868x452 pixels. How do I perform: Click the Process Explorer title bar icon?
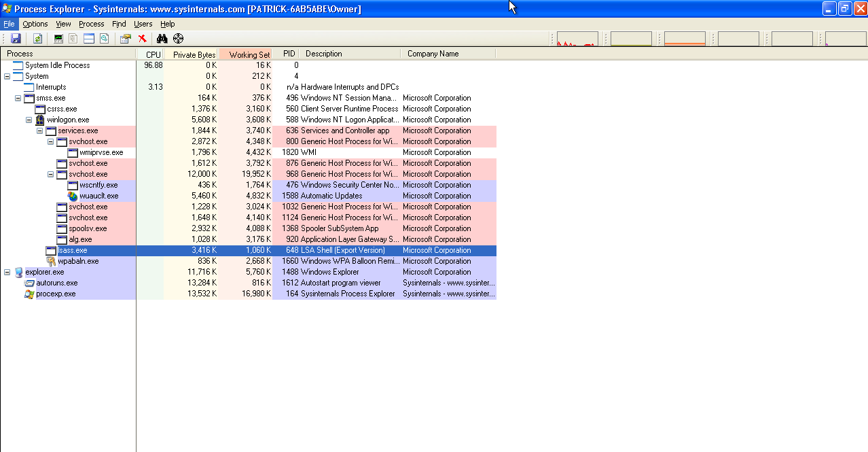7,8
